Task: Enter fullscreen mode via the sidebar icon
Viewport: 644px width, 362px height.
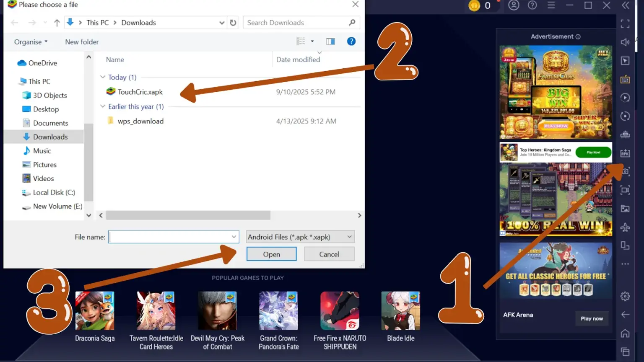Action: coord(625,23)
